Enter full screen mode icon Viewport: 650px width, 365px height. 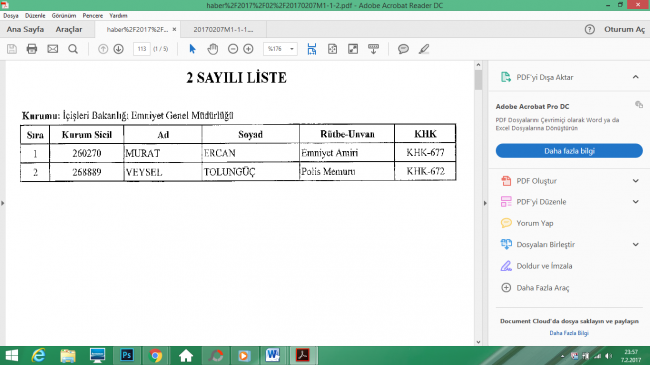[353, 49]
